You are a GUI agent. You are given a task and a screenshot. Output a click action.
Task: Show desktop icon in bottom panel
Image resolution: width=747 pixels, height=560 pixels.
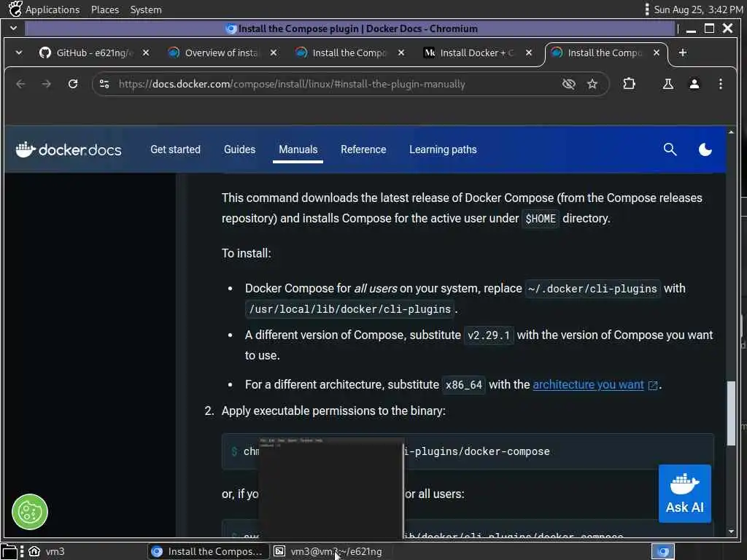click(x=9, y=551)
